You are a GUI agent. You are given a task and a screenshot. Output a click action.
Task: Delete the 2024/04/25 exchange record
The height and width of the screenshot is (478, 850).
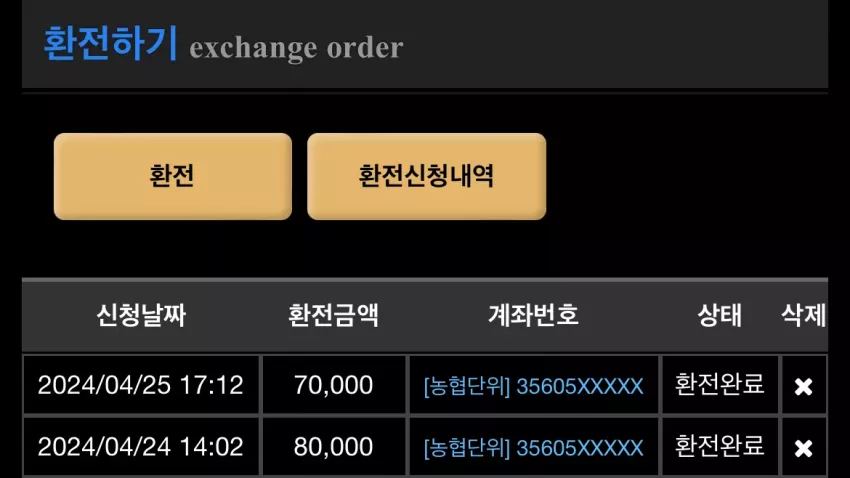(803, 386)
